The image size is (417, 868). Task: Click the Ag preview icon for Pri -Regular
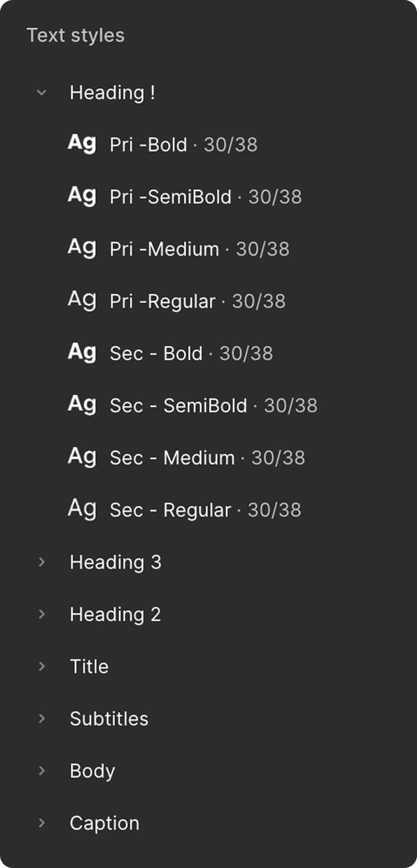click(82, 301)
